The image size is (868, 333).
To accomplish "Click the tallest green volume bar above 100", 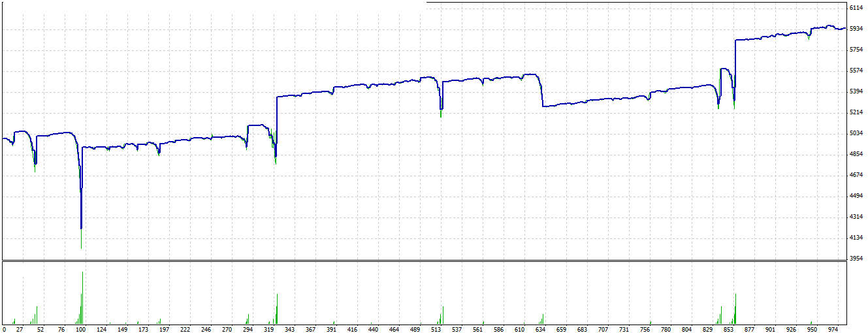I will [82, 298].
